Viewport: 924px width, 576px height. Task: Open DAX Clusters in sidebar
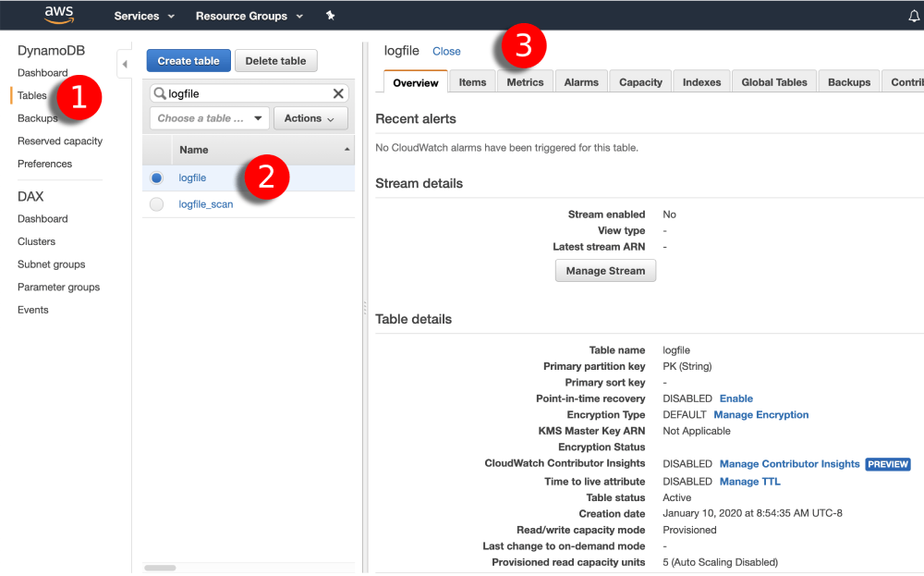click(37, 241)
